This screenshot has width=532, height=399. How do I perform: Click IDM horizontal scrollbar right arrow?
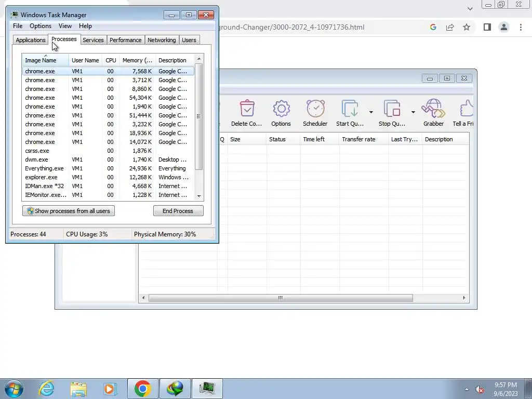click(464, 298)
